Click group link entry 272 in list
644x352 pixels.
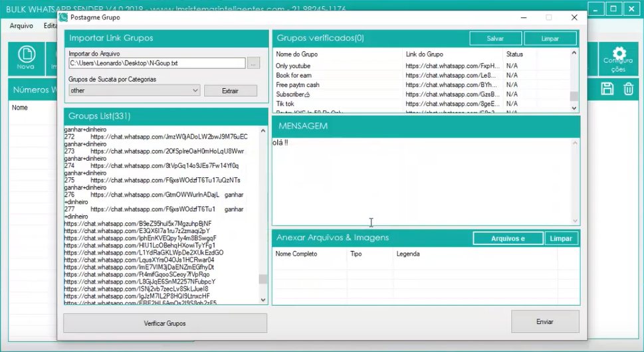(156, 137)
